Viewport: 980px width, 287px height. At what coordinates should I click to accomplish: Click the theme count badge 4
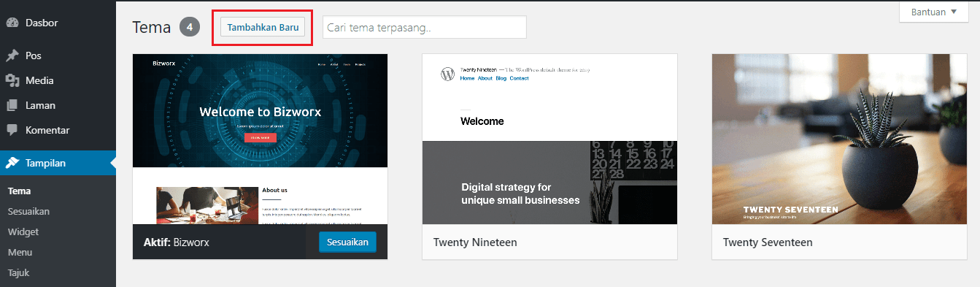[x=190, y=28]
